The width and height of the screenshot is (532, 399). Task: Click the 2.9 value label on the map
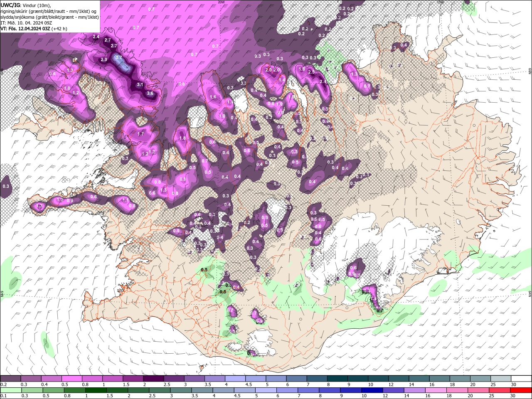(104, 59)
